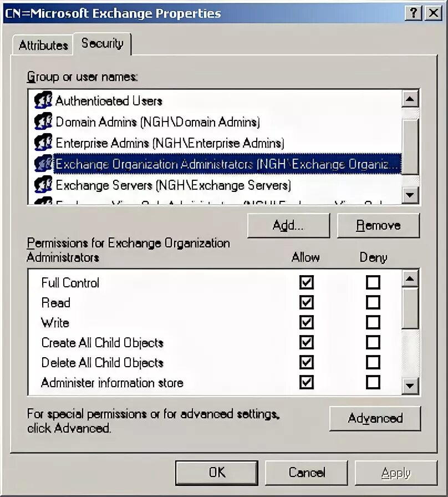Open Advanced security settings

point(375,418)
